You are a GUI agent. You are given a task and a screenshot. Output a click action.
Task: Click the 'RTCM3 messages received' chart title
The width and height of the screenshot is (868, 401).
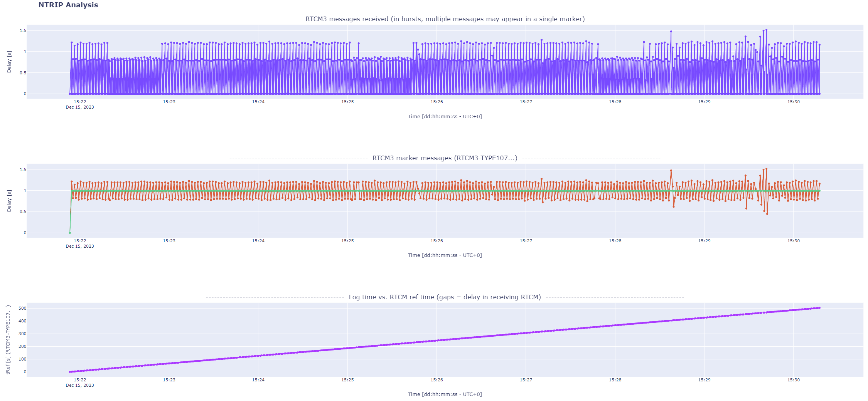click(445, 19)
